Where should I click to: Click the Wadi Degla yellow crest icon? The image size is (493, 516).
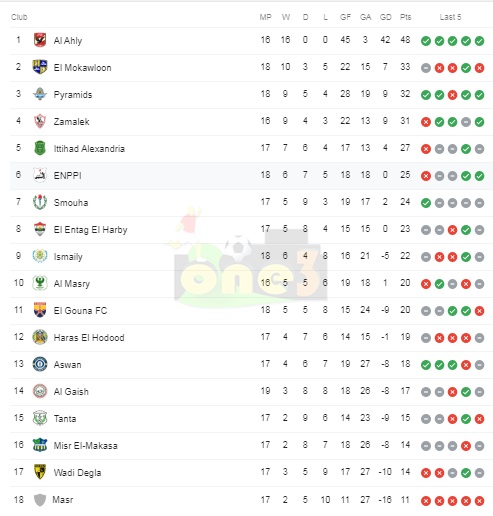click(40, 472)
